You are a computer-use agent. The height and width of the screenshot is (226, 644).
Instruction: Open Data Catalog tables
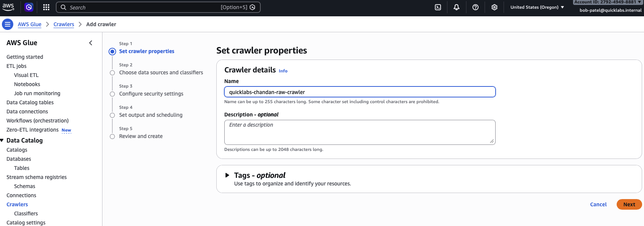pyautogui.click(x=30, y=102)
